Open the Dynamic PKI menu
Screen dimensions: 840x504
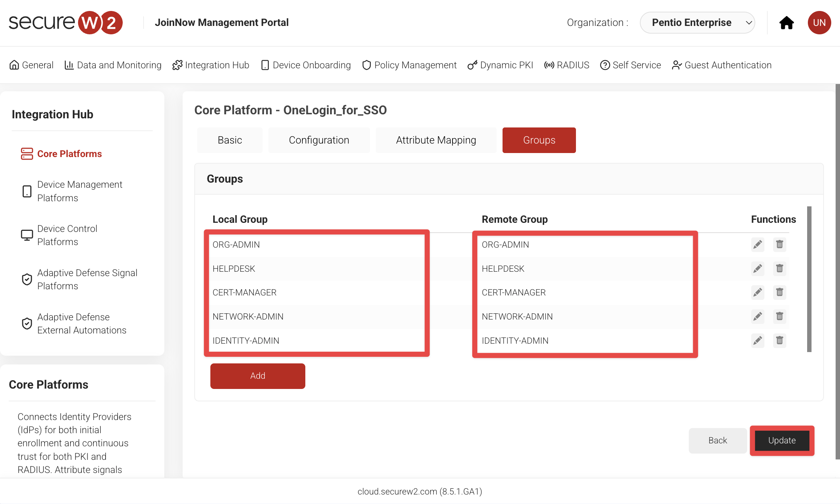(500, 65)
